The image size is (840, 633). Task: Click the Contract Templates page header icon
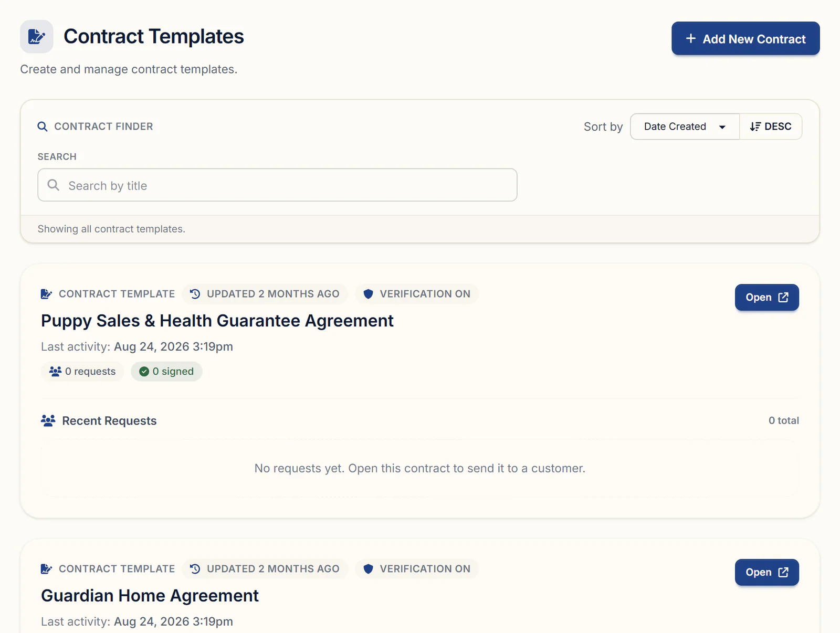tap(37, 37)
